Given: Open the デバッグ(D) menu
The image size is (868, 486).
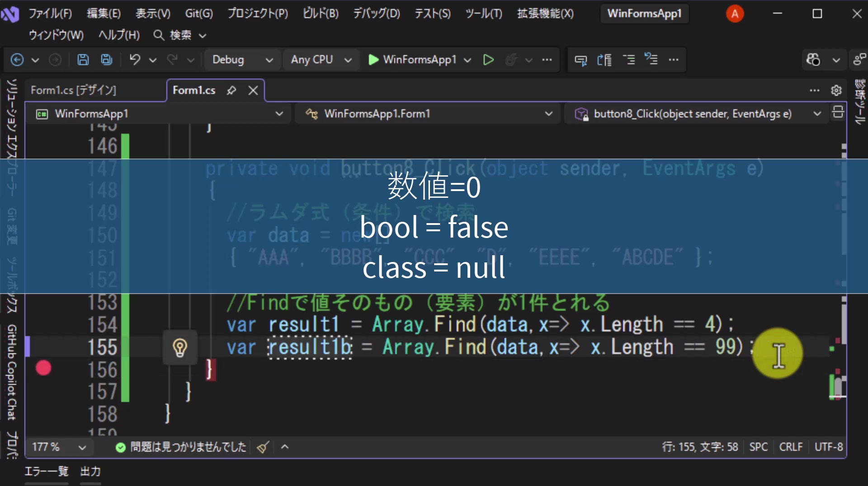Looking at the screenshot, I should pos(377,14).
